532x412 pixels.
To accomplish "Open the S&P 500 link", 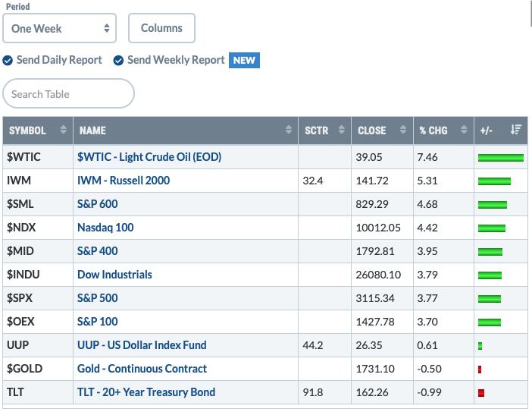I will 97,298.
